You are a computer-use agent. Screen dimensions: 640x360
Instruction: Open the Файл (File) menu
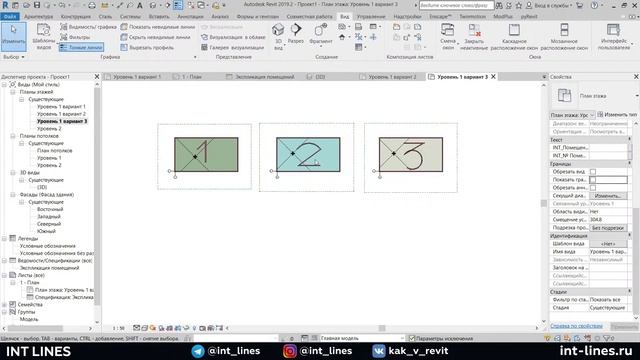point(10,17)
